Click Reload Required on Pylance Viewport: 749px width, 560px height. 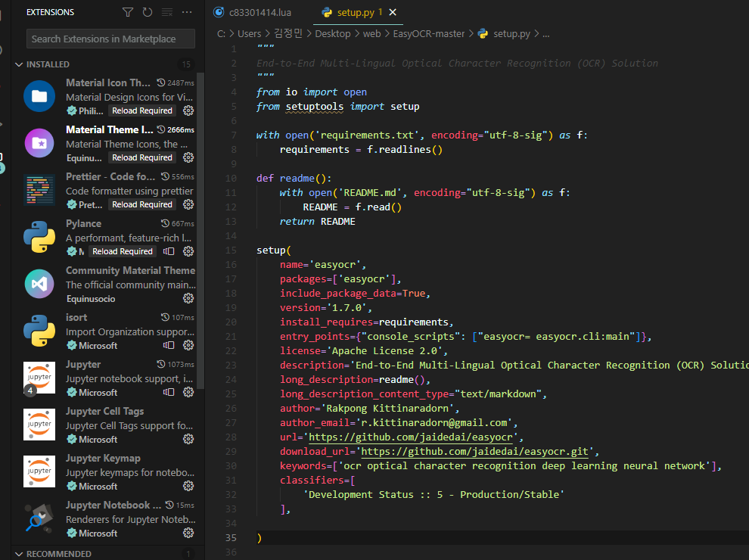coord(122,251)
